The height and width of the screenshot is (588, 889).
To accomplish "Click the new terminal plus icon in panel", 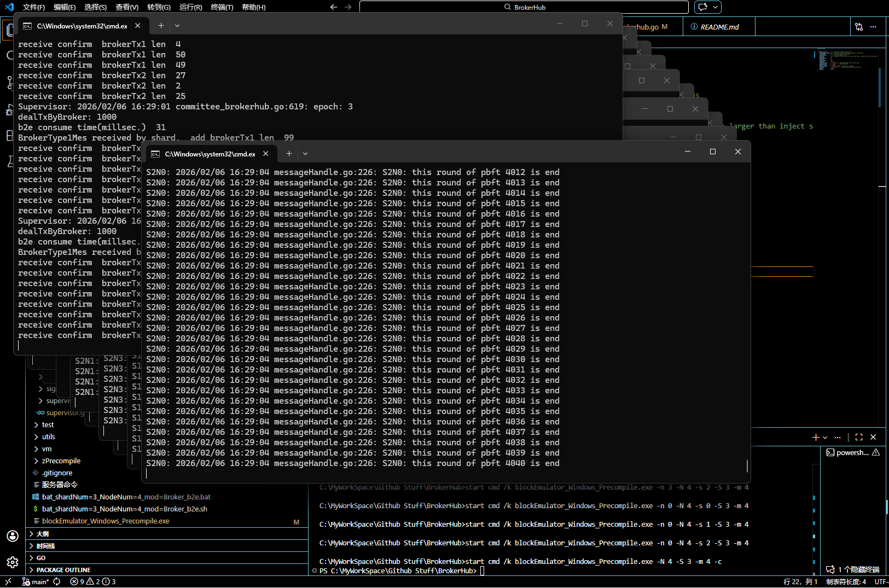I will point(816,437).
